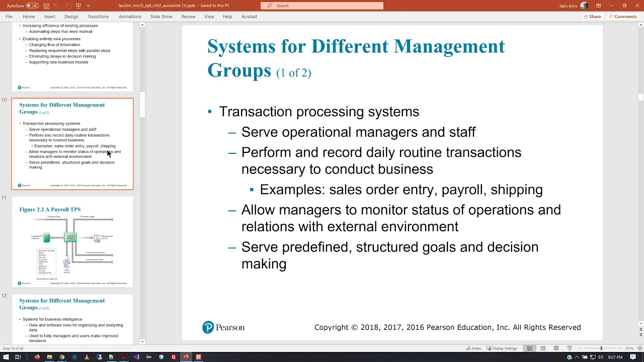The height and width of the screenshot is (362, 644).
Task: Start Slide Show icon in status bar
Action: click(570, 348)
